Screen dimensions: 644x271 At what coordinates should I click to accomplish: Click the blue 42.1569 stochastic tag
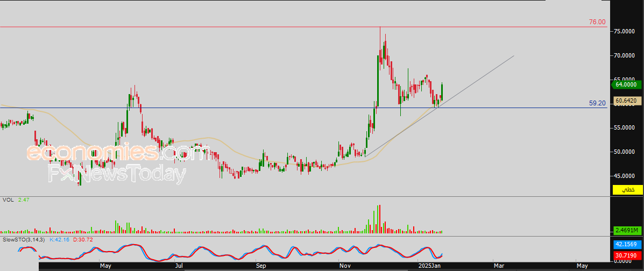[x=627, y=244]
